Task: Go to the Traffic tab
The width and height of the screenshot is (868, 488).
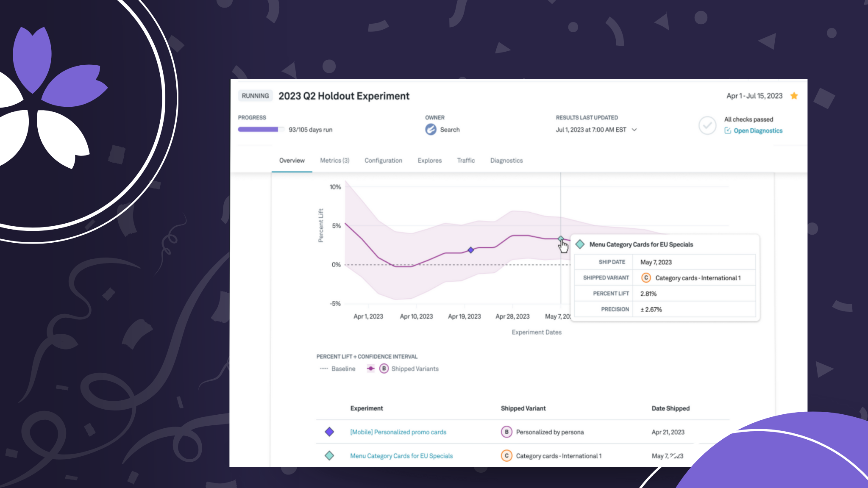Action: click(x=466, y=161)
